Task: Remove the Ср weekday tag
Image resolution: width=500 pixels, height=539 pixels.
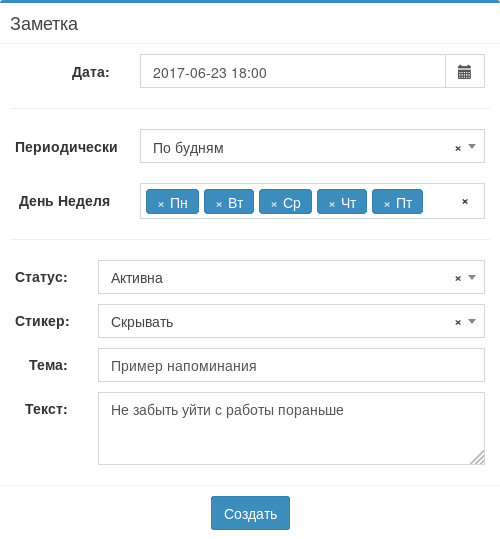Action: point(274,204)
